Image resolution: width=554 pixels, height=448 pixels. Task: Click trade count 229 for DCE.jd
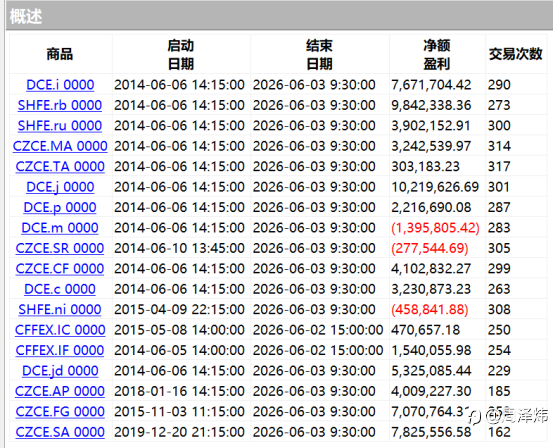[499, 371]
